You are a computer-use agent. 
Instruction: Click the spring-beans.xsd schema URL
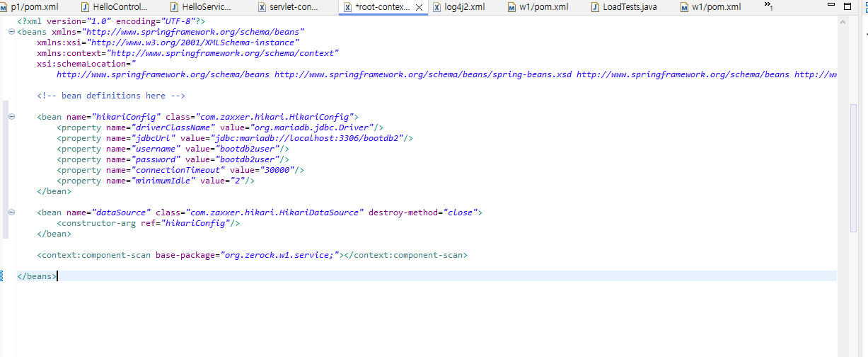(423, 74)
